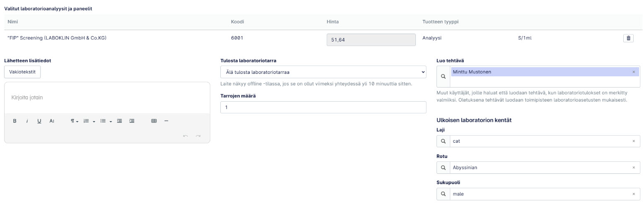Redo last edit in editor
Image resolution: width=644 pixels, height=212 pixels.
coord(198,136)
